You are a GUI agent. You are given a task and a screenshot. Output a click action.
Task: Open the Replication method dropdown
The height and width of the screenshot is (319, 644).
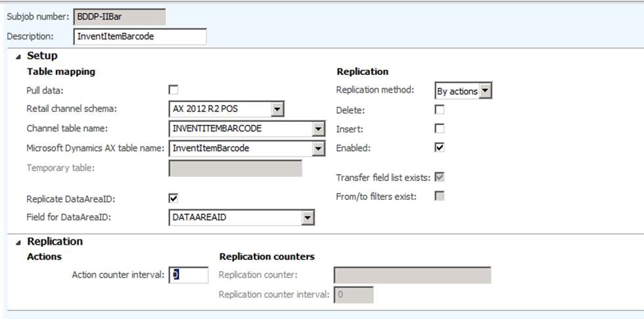[x=485, y=91]
